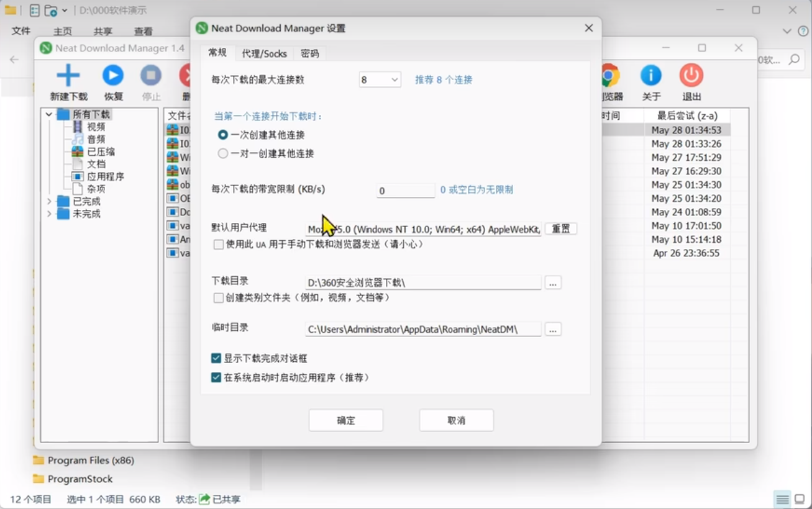Expand the 已完成 tree node arrow

point(49,201)
